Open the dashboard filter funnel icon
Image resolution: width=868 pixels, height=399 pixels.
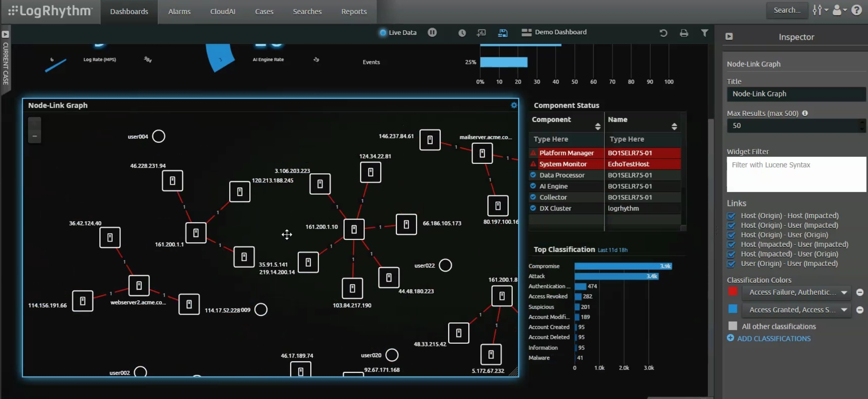point(704,33)
